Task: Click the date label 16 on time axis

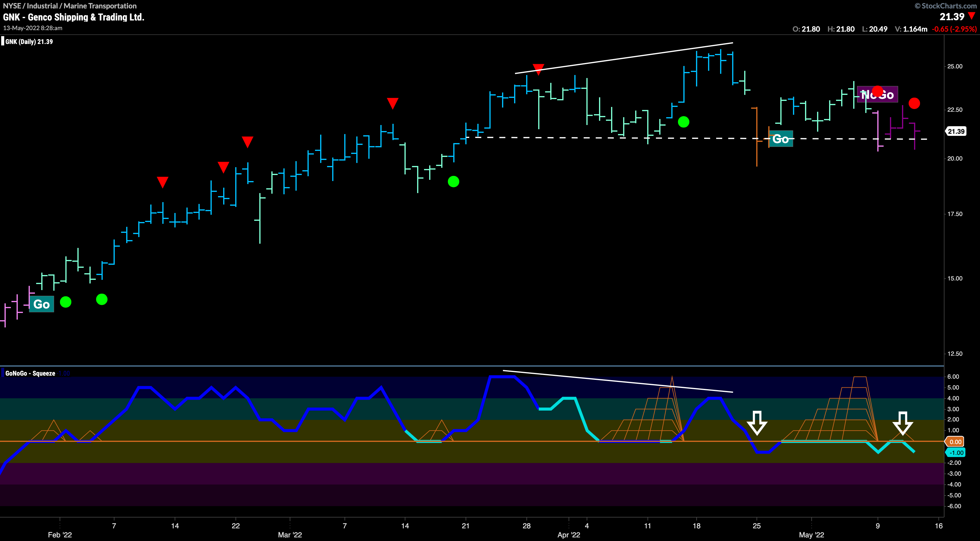Action: click(x=939, y=525)
